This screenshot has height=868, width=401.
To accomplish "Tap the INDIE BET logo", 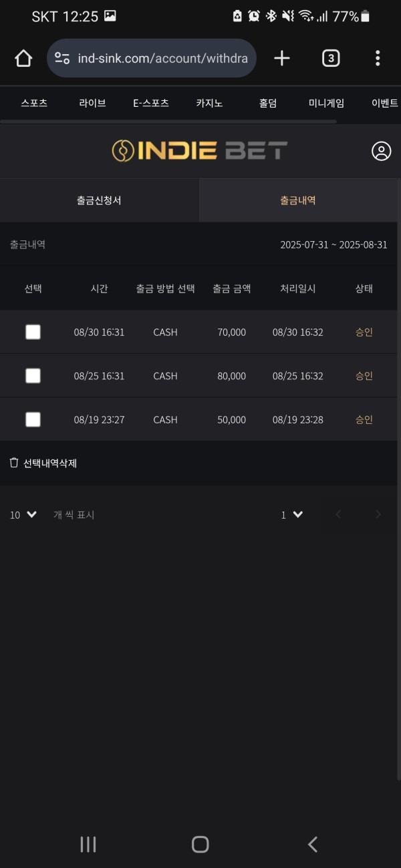I will coord(198,150).
